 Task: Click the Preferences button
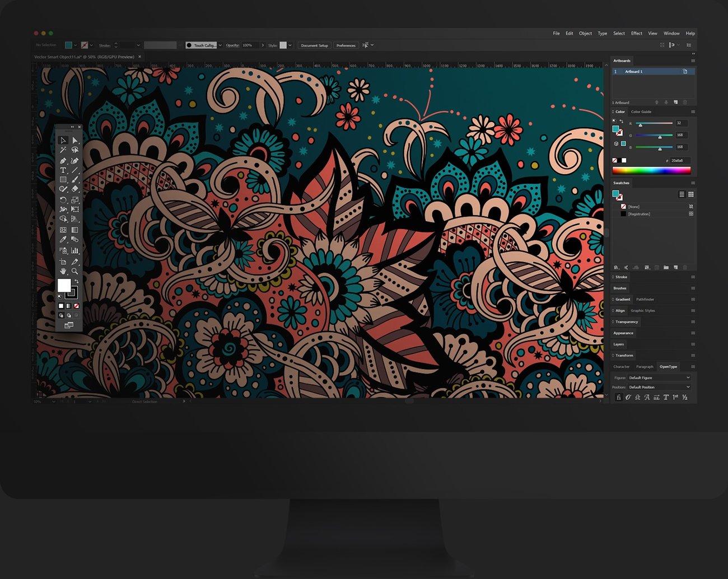click(x=346, y=45)
